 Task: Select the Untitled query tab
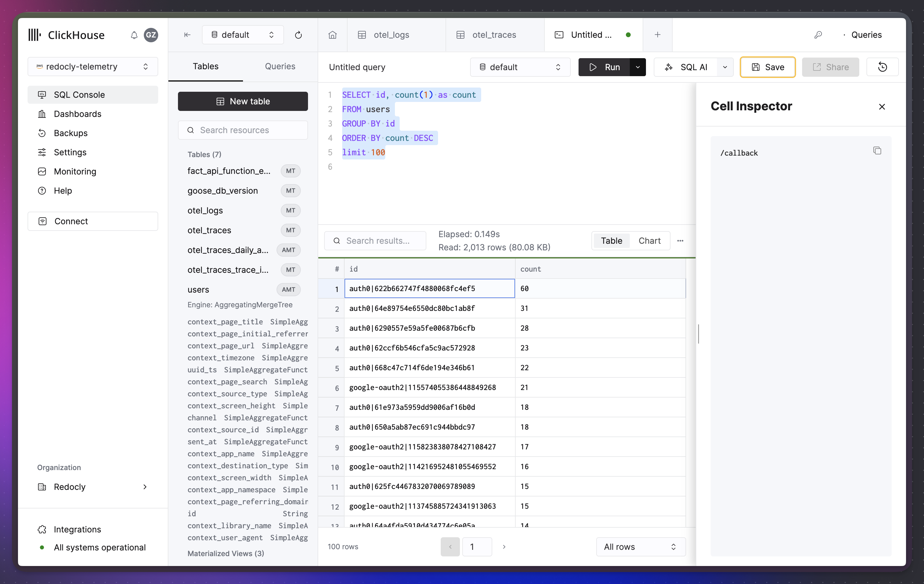[593, 35]
